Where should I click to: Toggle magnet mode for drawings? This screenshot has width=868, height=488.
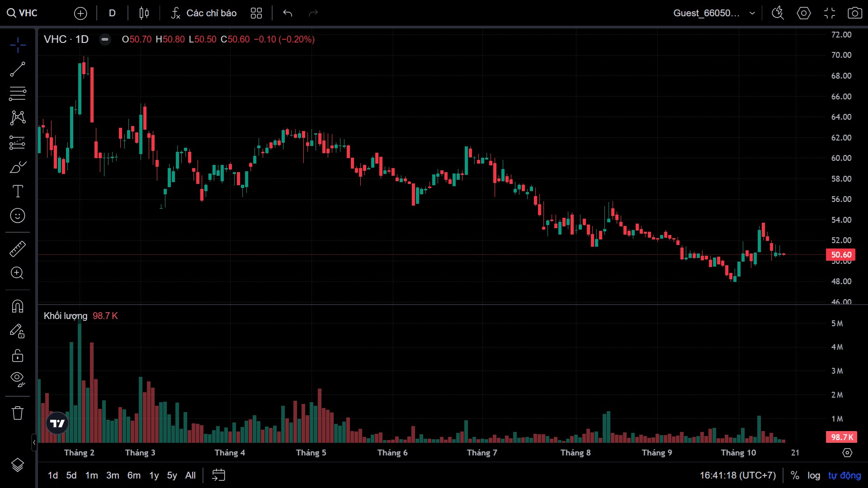18,306
